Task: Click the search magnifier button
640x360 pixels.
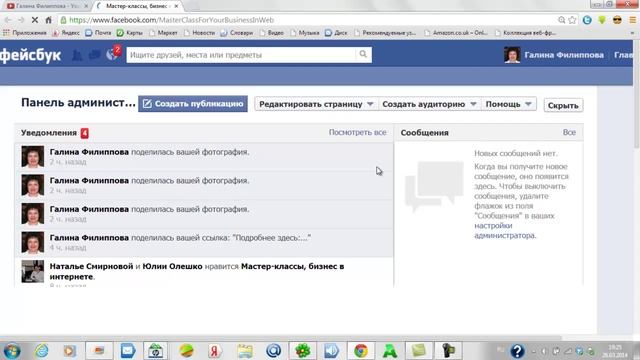Action: (363, 54)
